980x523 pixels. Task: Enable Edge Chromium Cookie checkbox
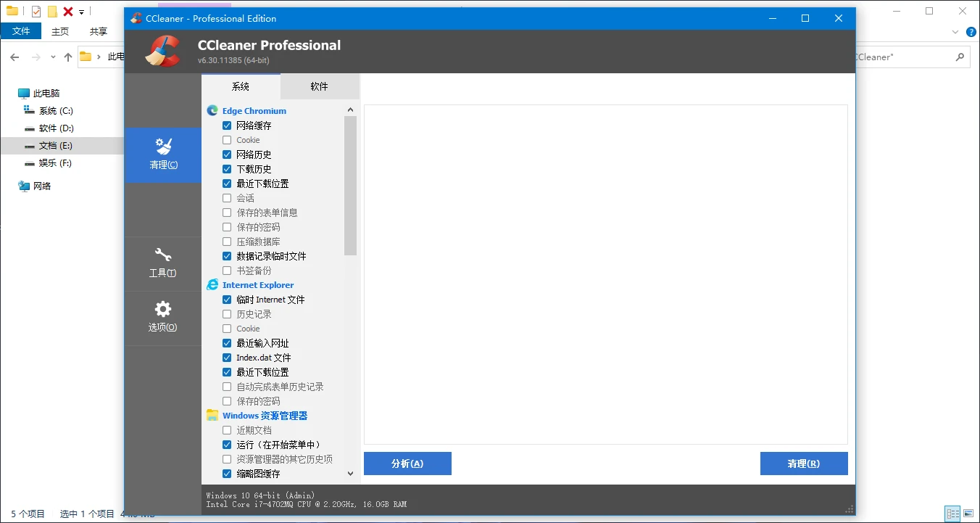227,140
